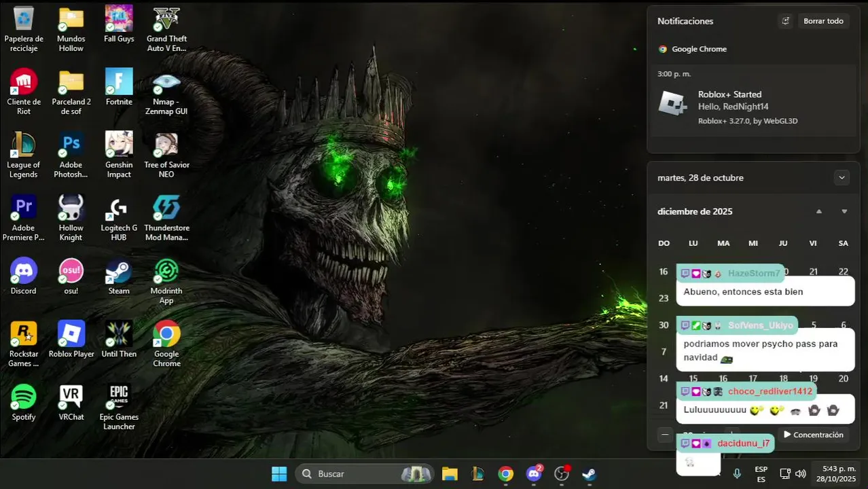Go to next month with down arrow
The height and width of the screenshot is (489, 868).
pos(844,212)
